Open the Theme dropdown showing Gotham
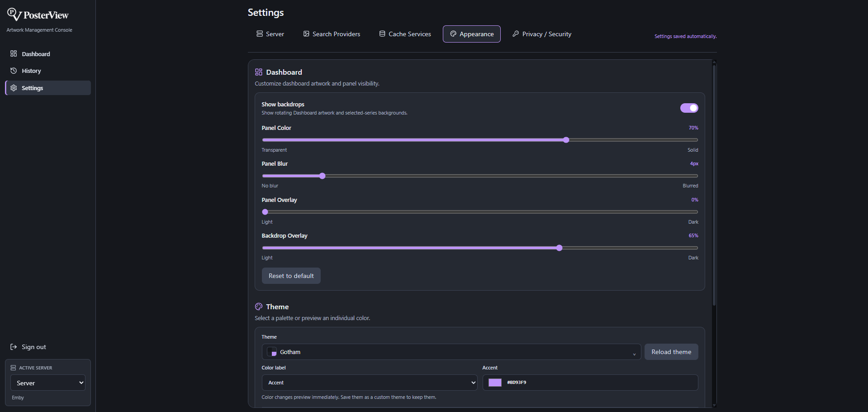868x412 pixels. point(451,352)
